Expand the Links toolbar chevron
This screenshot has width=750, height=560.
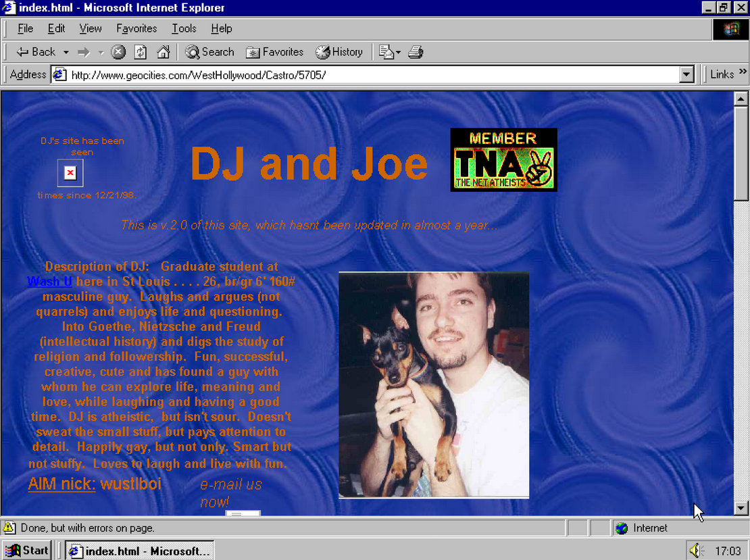point(743,72)
